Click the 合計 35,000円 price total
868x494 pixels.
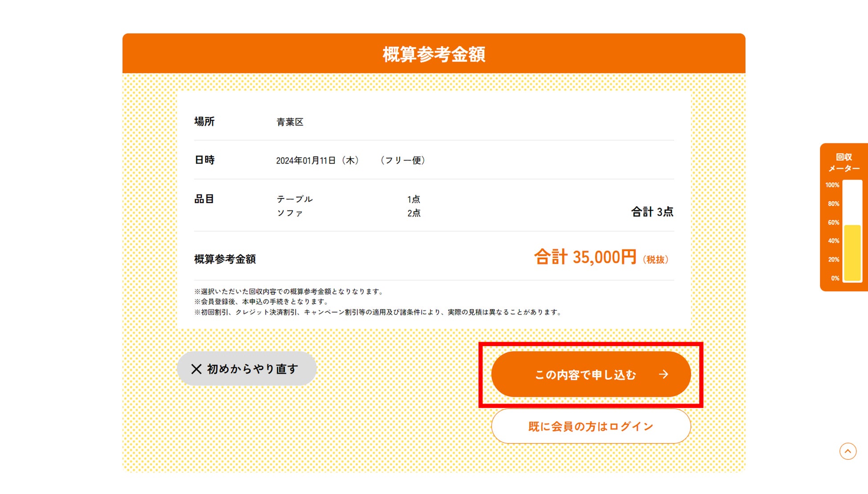[x=585, y=257]
